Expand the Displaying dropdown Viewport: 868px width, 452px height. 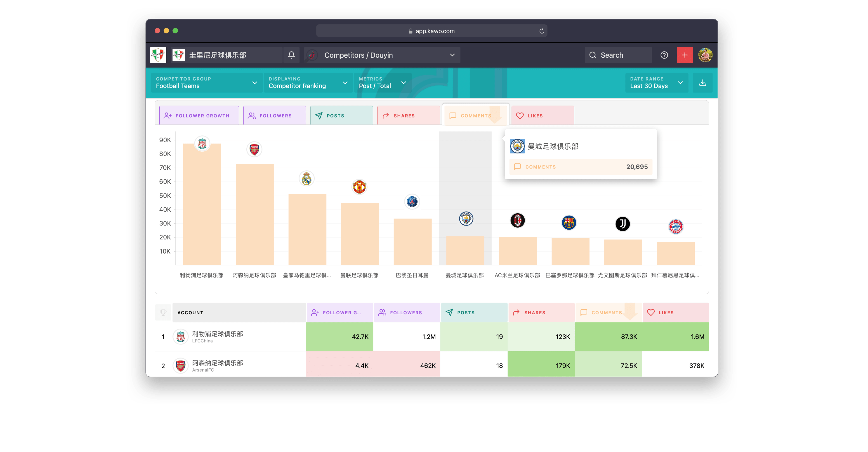pos(307,82)
